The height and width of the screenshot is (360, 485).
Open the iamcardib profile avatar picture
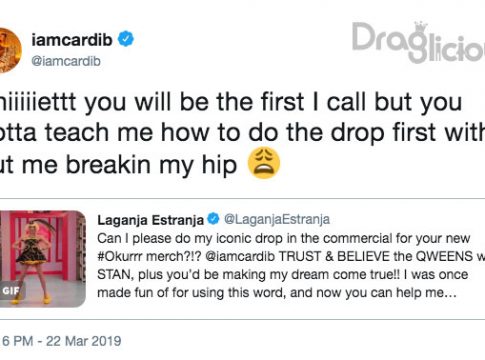point(10,50)
